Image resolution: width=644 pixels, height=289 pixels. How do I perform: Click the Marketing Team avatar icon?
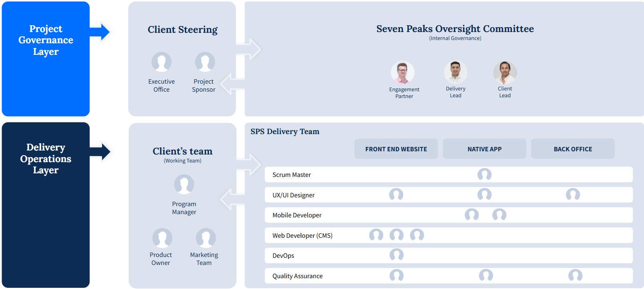pyautogui.click(x=205, y=238)
